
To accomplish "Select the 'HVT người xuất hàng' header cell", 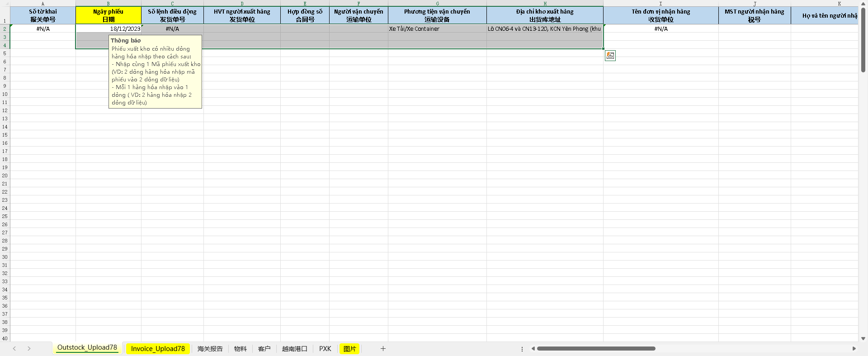I will (x=242, y=15).
